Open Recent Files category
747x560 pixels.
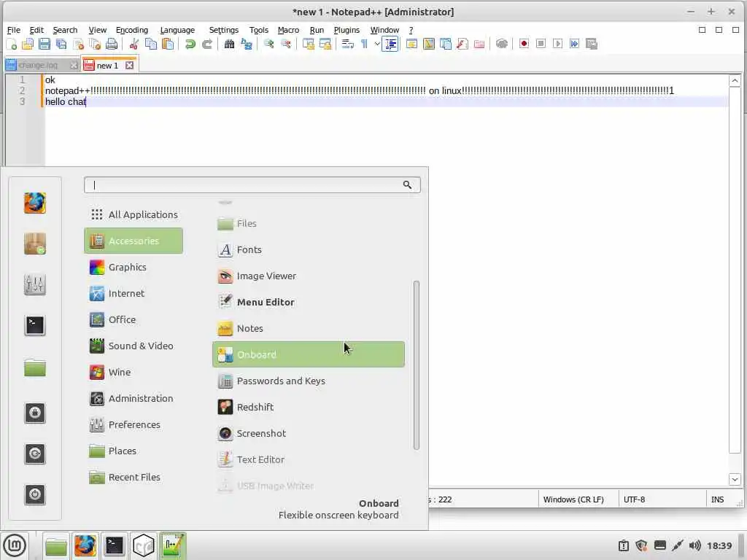[x=133, y=477]
